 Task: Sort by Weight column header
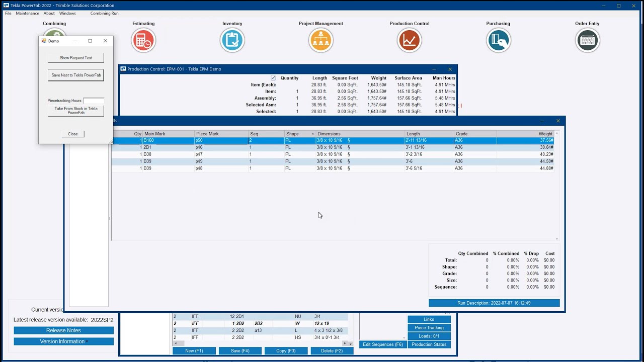(525, 134)
